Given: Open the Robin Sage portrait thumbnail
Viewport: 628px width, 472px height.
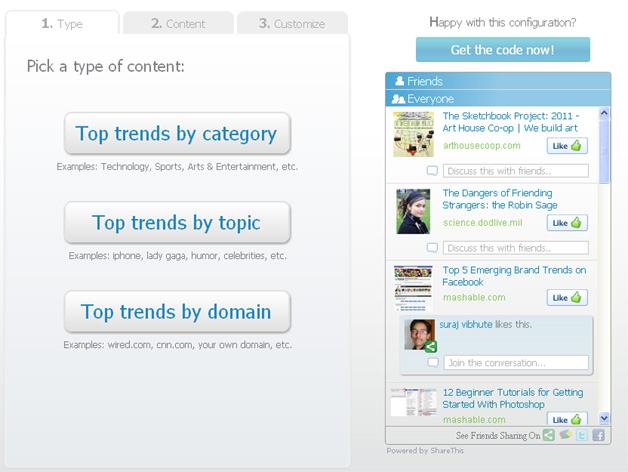Looking at the screenshot, I should pyautogui.click(x=413, y=212).
